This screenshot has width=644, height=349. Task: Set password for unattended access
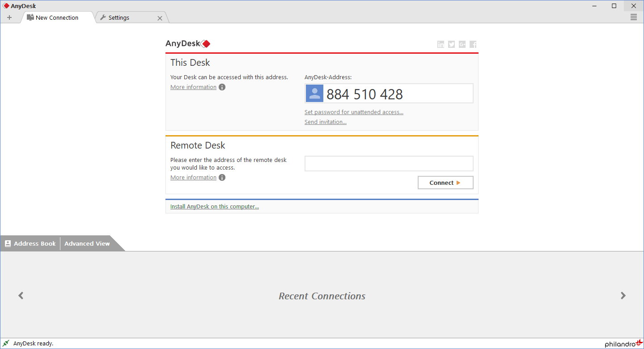point(354,112)
